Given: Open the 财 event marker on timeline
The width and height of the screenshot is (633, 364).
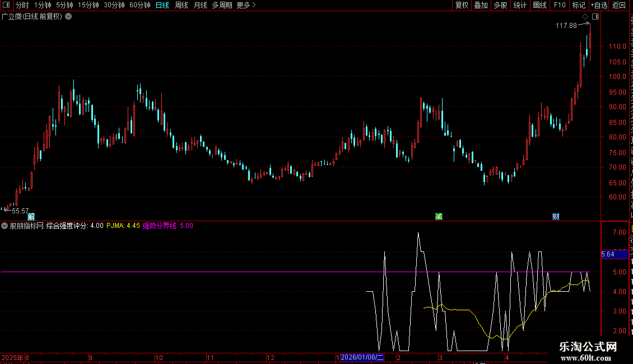Looking at the screenshot, I should 556,217.
